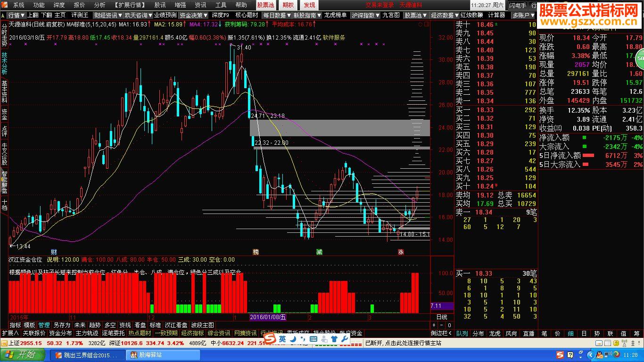Click the Sogou tray icon in taskbar
Viewport: 644px width, 362px height.
pos(560,355)
